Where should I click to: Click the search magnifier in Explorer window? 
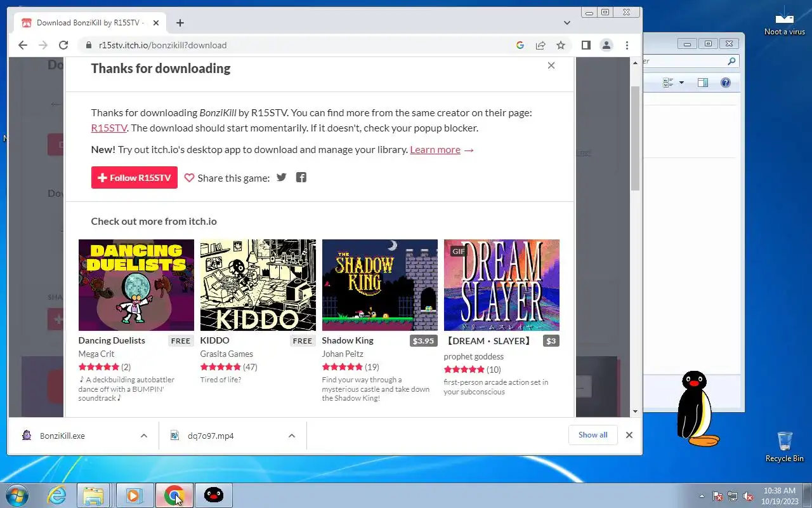(x=731, y=62)
